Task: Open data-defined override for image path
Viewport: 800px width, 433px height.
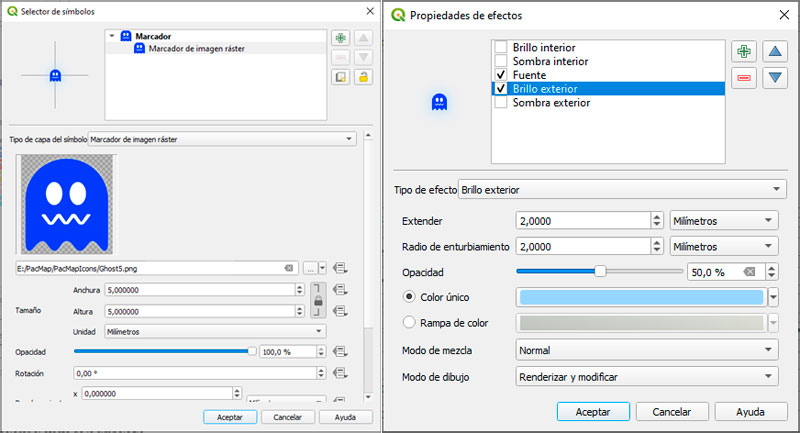Action: (x=340, y=268)
